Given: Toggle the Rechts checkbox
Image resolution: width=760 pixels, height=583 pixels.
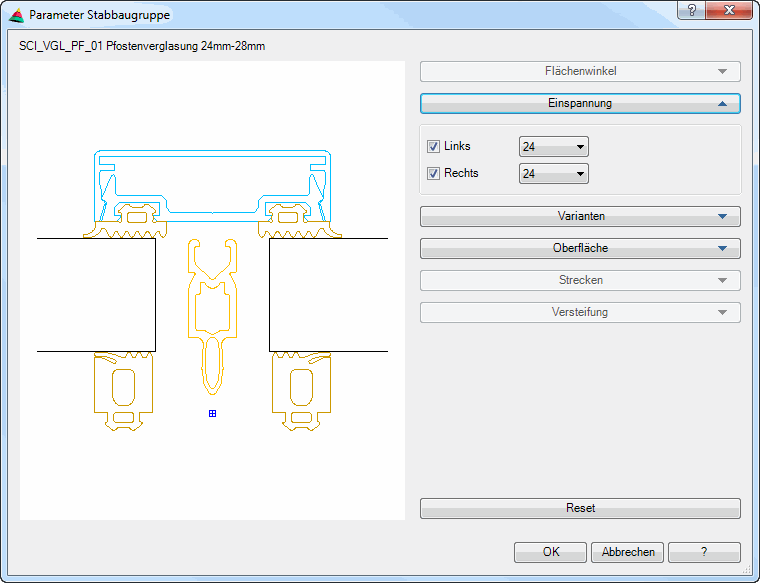Looking at the screenshot, I should click(434, 173).
